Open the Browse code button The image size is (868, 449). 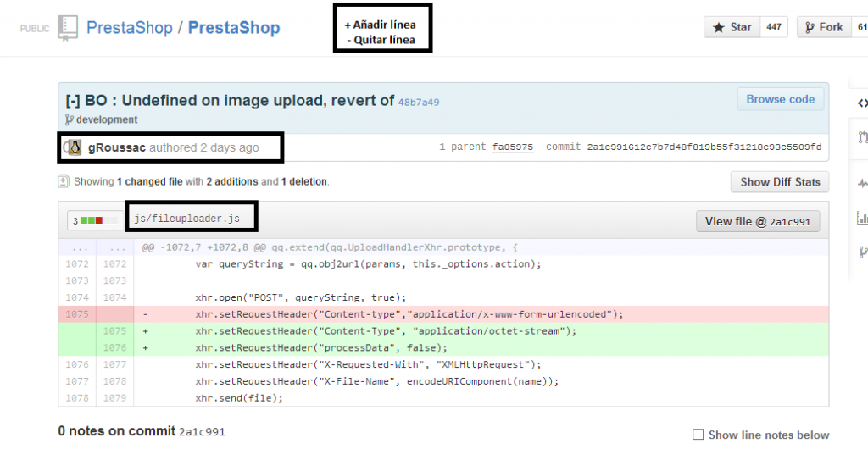pos(779,99)
